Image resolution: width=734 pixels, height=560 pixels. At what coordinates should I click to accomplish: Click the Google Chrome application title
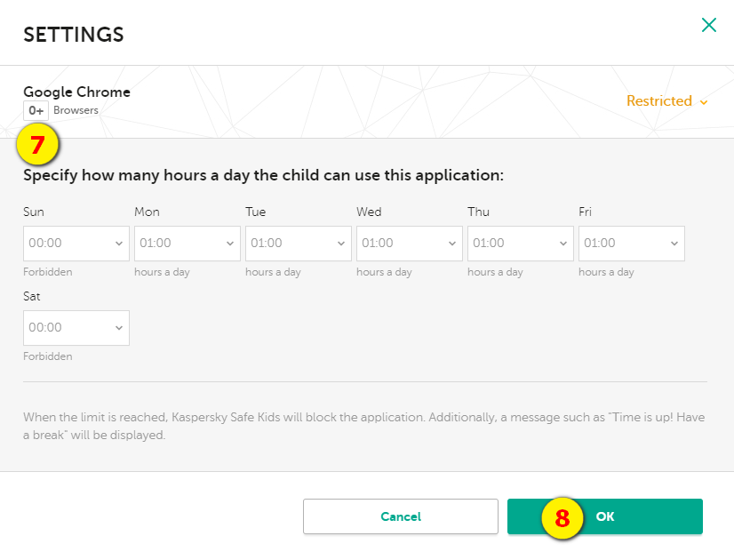tap(76, 92)
